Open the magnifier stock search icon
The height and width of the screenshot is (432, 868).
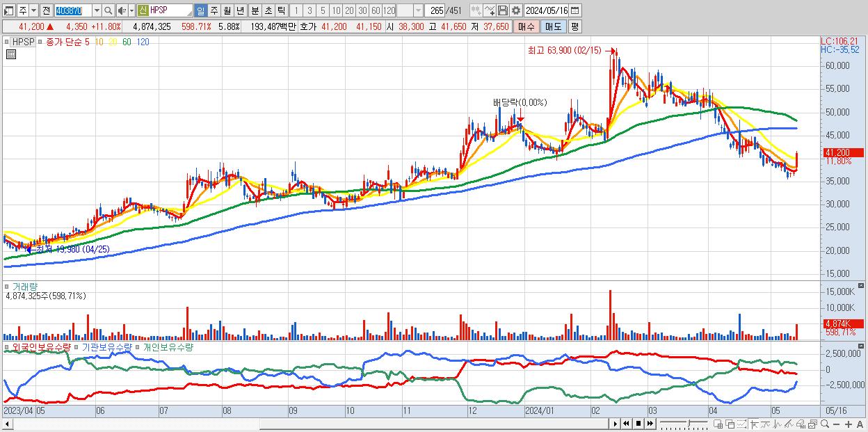click(108, 11)
